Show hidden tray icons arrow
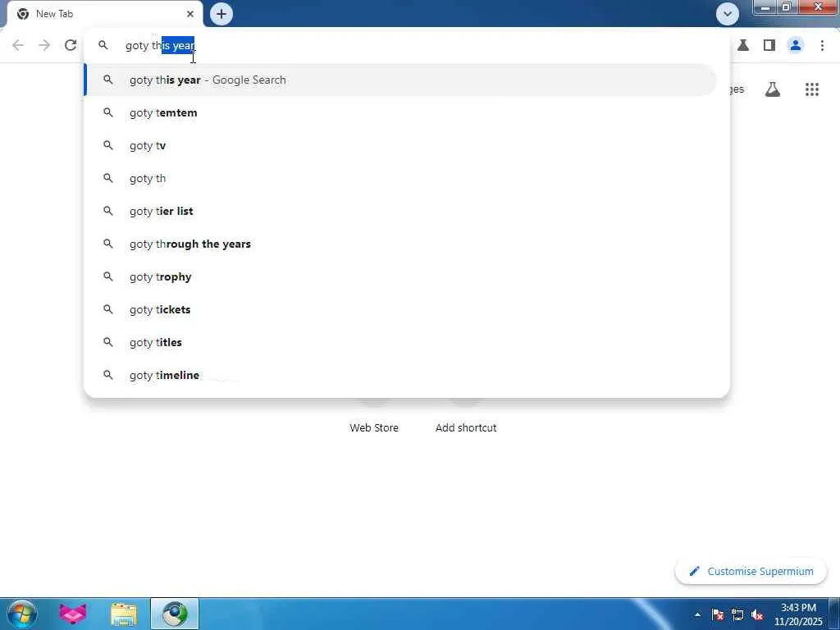The image size is (840, 630). tap(697, 614)
